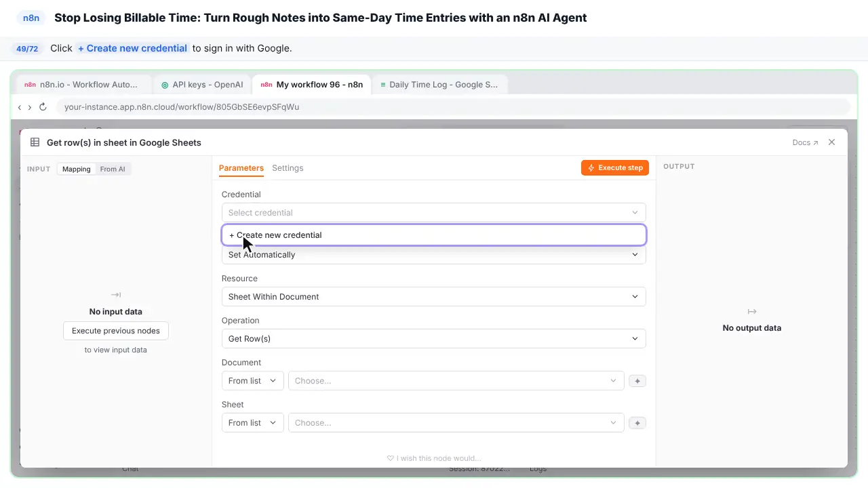Click the No input data text

pyautogui.click(x=116, y=312)
